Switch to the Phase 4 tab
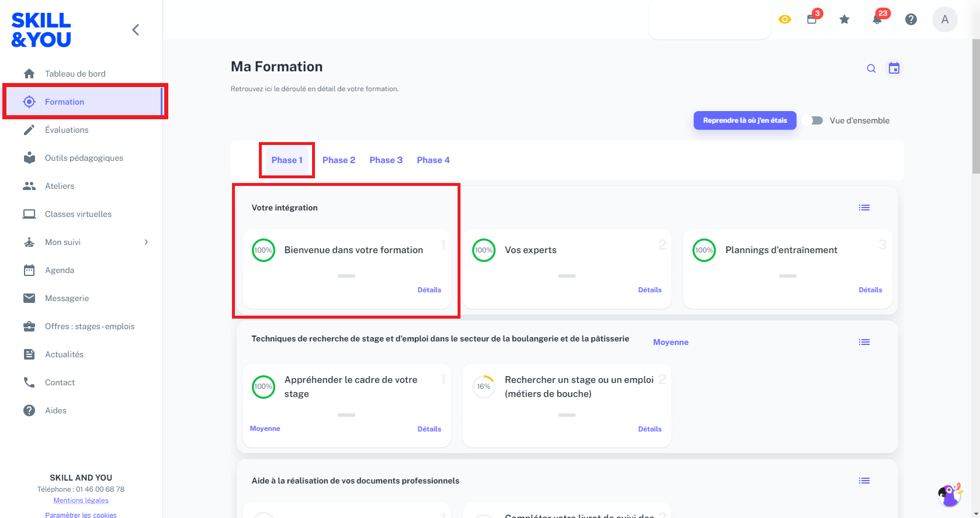Viewport: 980px width, 518px height. (434, 160)
